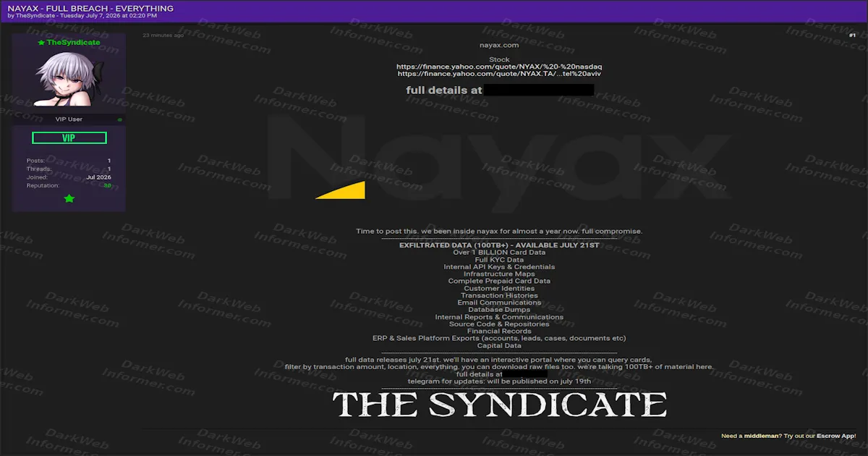Click 'Over 1 BILLION Card Data' line

click(499, 253)
